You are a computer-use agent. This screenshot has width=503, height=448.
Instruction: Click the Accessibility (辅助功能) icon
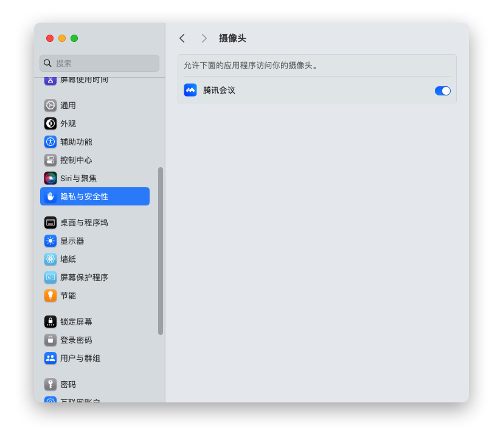(50, 142)
